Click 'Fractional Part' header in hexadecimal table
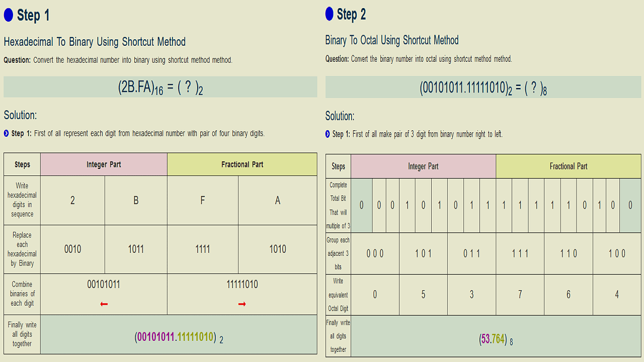Viewport: 644px width, 362px height. click(x=242, y=164)
